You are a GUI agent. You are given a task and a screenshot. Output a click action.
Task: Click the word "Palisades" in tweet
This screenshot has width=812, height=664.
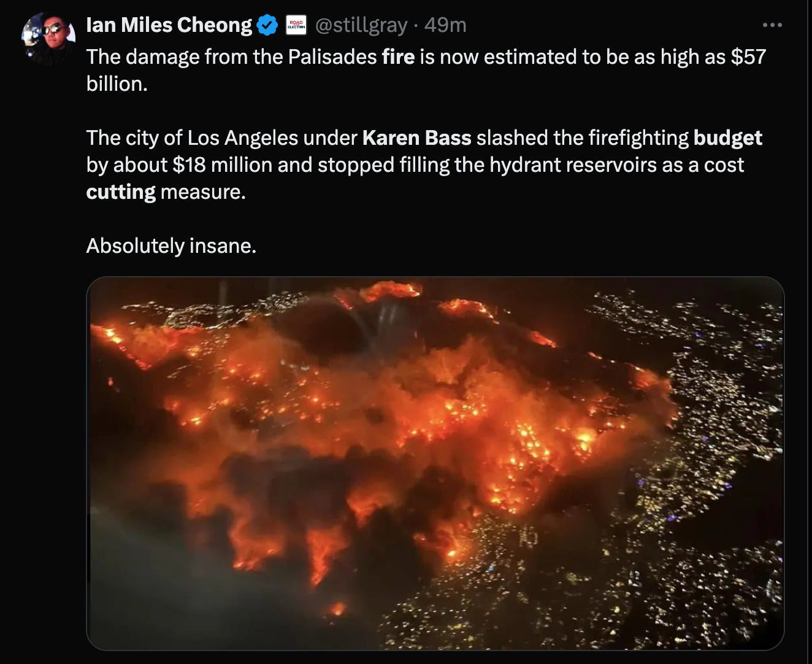pyautogui.click(x=332, y=56)
